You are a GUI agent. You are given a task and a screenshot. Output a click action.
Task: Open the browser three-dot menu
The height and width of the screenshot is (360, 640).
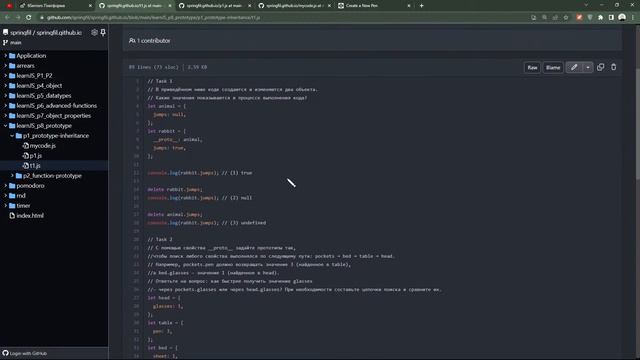tap(633, 18)
